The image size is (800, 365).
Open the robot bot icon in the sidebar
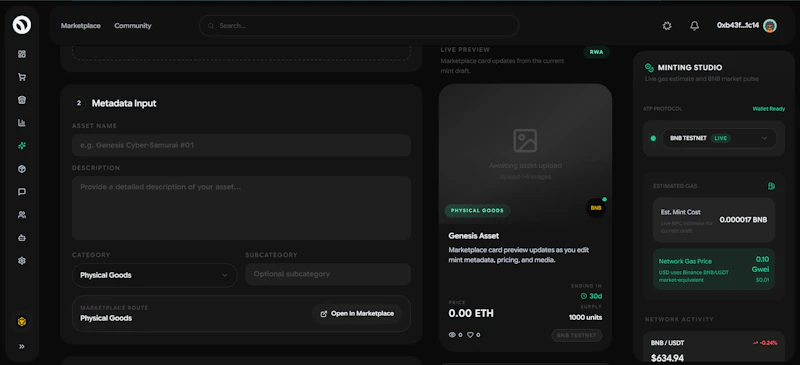click(x=21, y=238)
